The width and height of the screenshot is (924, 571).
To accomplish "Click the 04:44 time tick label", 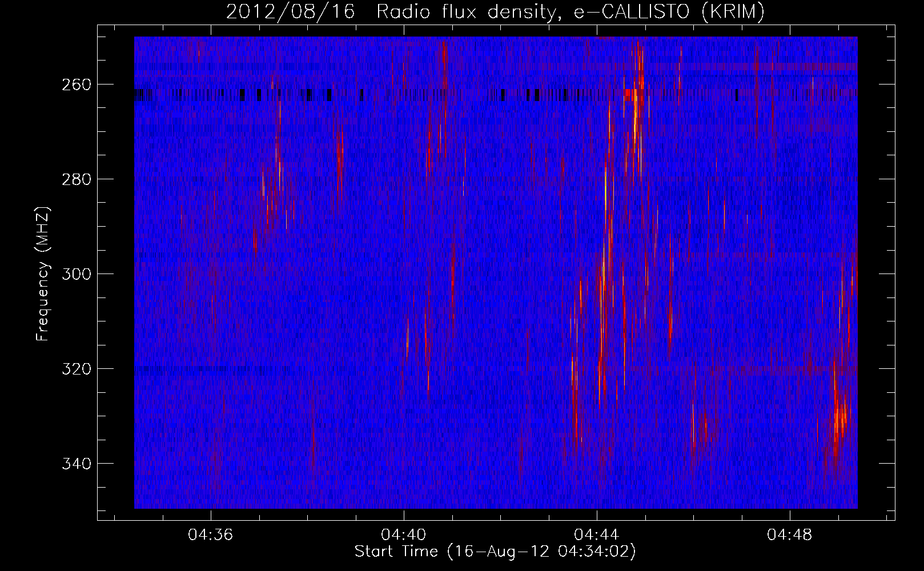I will [597, 535].
